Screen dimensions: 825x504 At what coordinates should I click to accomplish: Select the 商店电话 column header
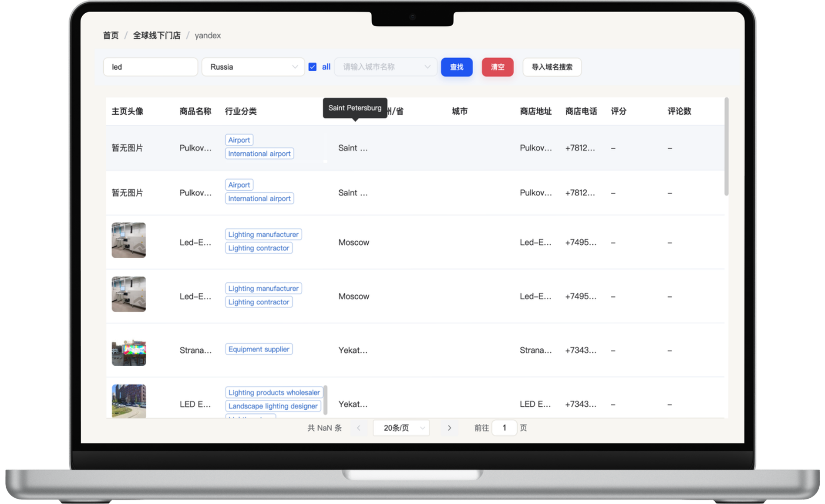(x=581, y=111)
